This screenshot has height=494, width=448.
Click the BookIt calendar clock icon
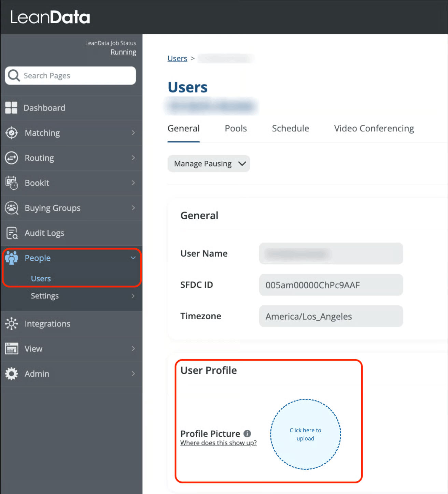[x=12, y=183]
